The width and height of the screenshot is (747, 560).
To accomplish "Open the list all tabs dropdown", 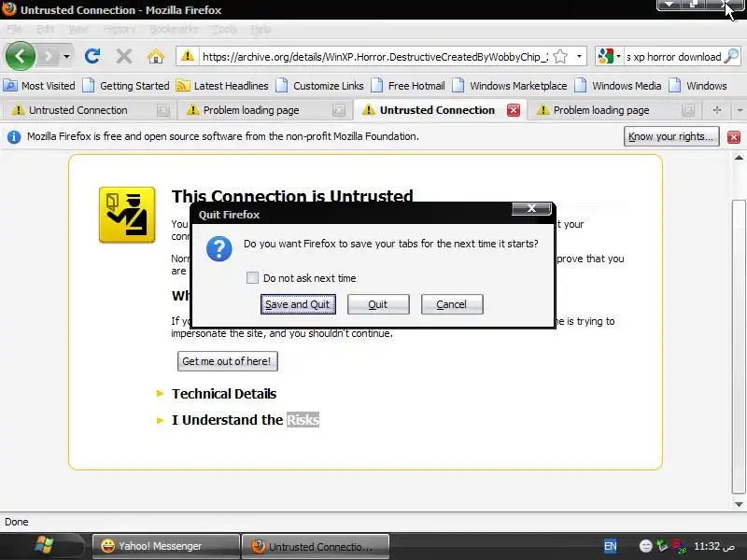I will [x=740, y=110].
